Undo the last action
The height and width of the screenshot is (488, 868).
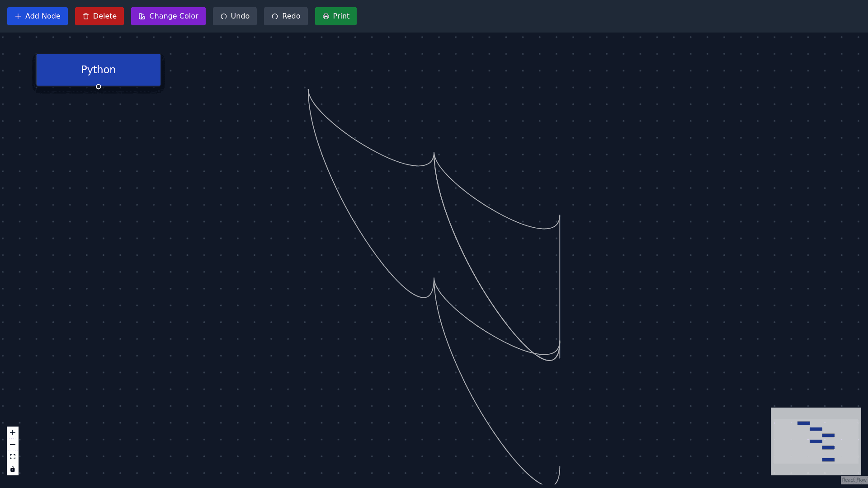(x=235, y=16)
